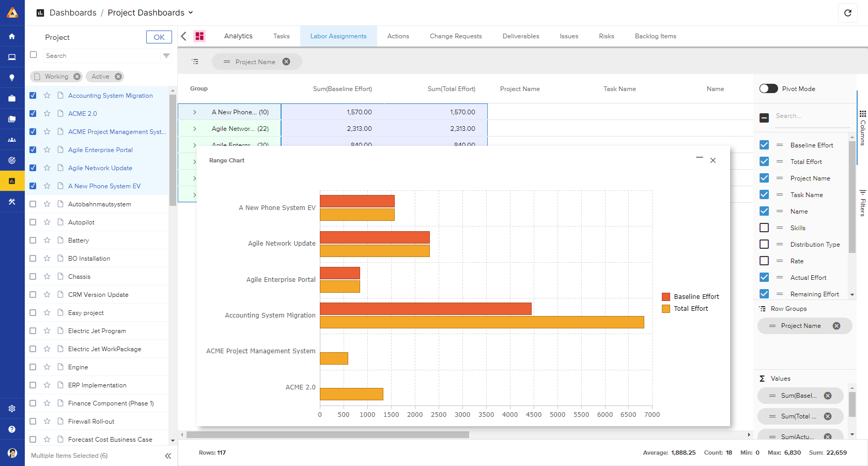Switch to the Actions tab

point(398,36)
